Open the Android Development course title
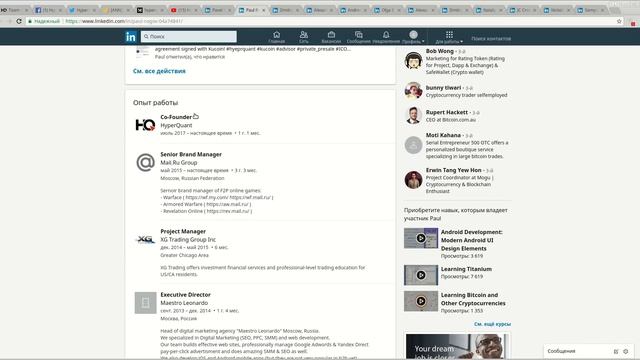The height and width of the screenshot is (360, 640). tap(471, 240)
